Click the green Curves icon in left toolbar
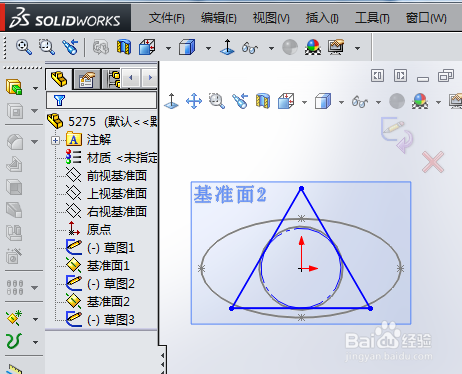Screen dimensions: 462x374 (14, 341)
